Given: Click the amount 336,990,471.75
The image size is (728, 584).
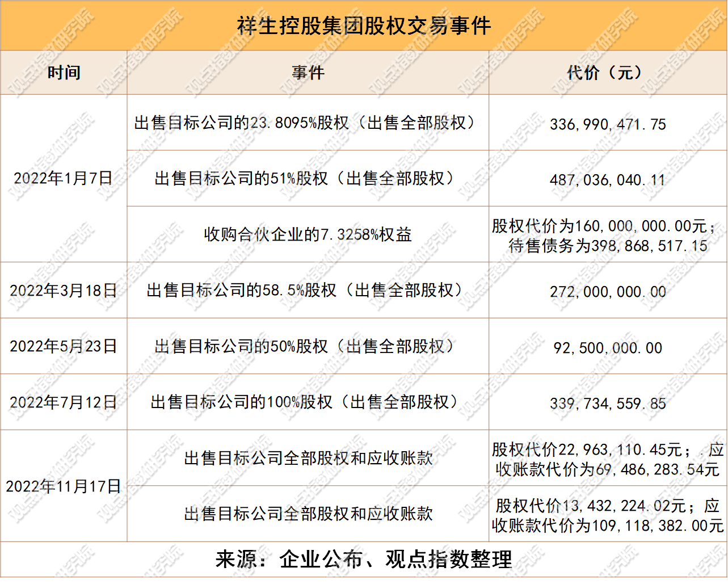Looking at the screenshot, I should tap(608, 124).
